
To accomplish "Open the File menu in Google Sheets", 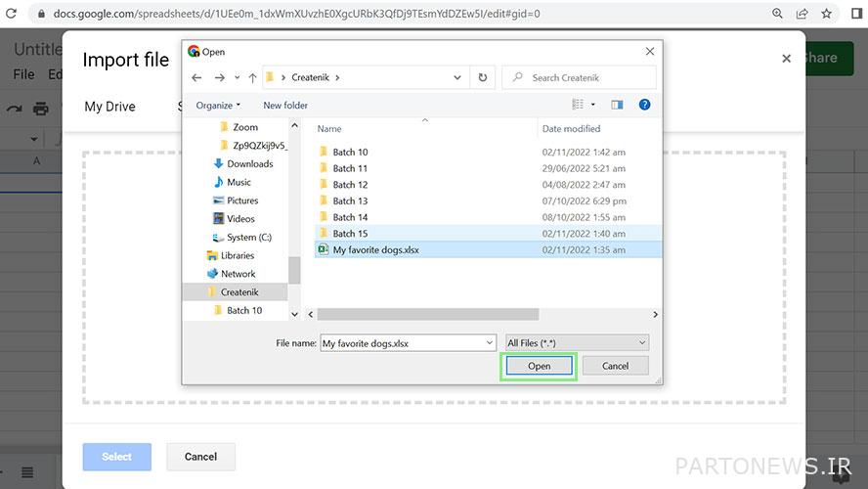I will pyautogui.click(x=23, y=74).
